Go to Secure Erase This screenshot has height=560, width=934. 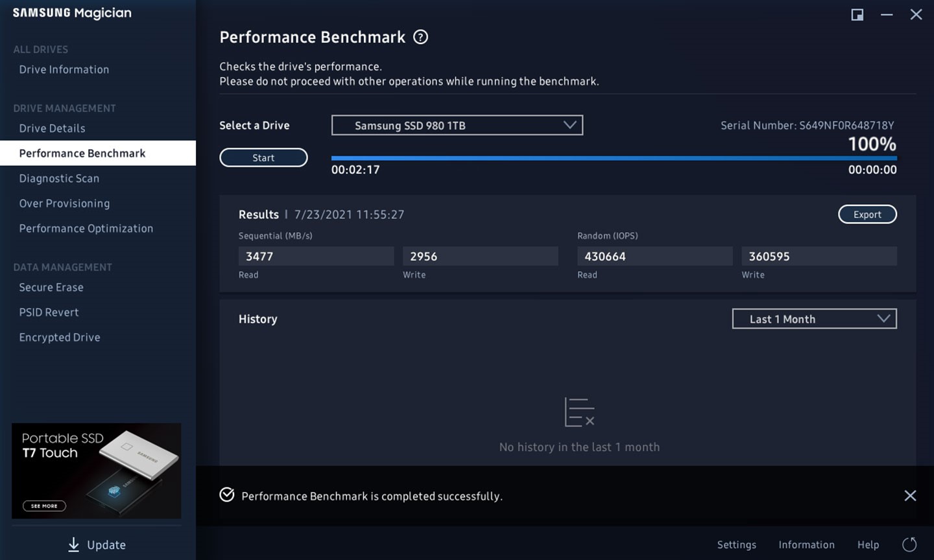pos(51,287)
